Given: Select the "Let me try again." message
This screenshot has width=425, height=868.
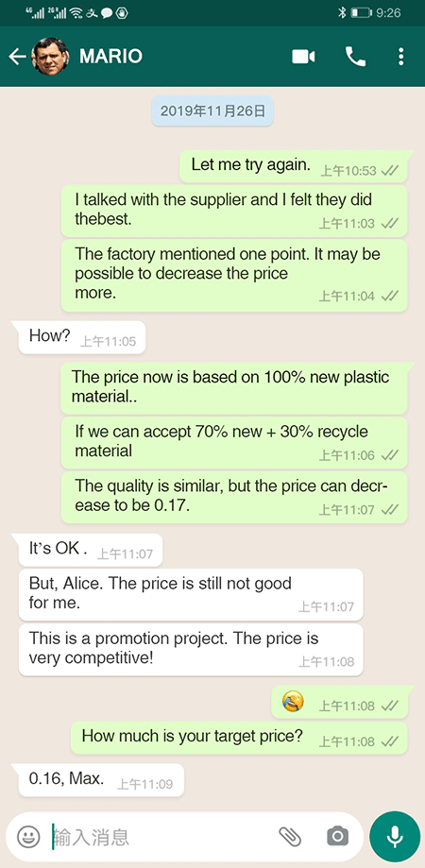Looking at the screenshot, I should (x=296, y=166).
